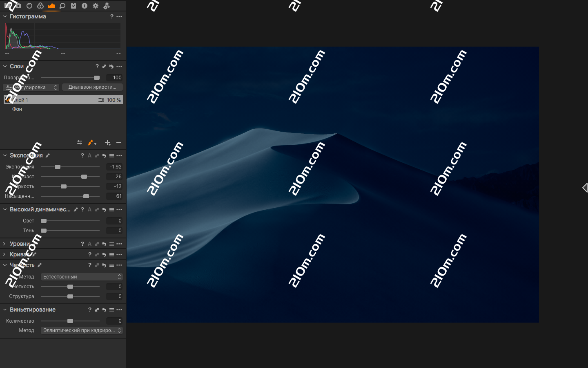The image size is (588, 368).
Task: Select the Exposure tool tab
Action: point(51,6)
